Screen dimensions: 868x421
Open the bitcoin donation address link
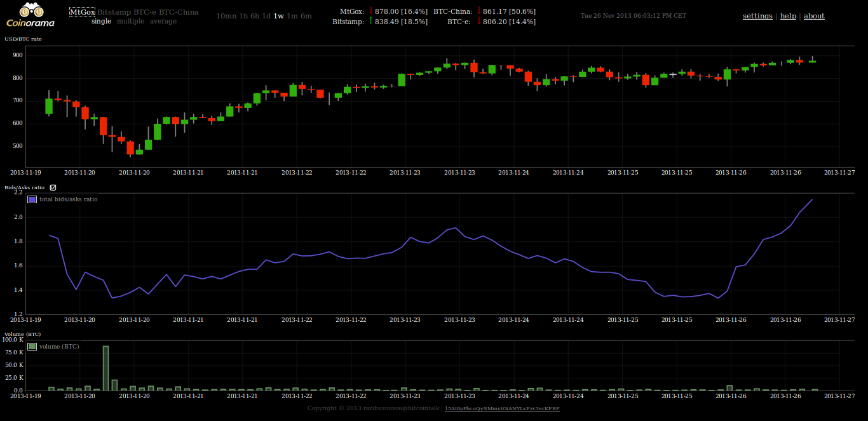502,408
